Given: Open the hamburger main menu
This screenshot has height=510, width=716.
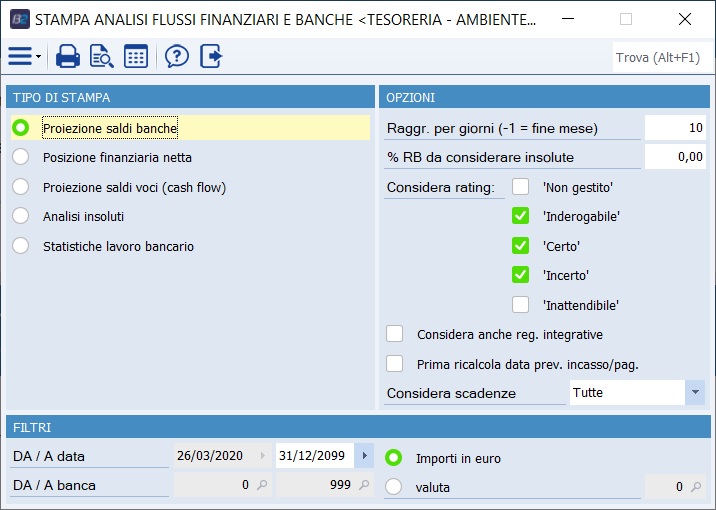Looking at the screenshot, I should coord(21,56).
